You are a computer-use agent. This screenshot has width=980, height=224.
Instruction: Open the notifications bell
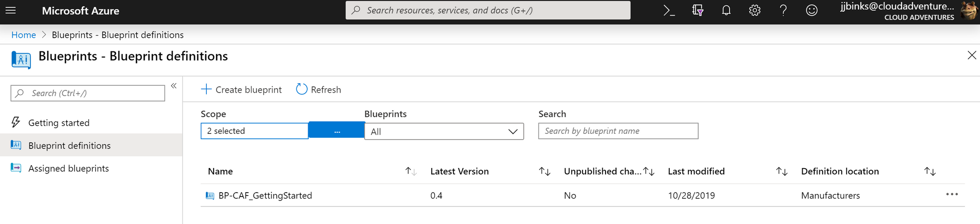point(726,10)
